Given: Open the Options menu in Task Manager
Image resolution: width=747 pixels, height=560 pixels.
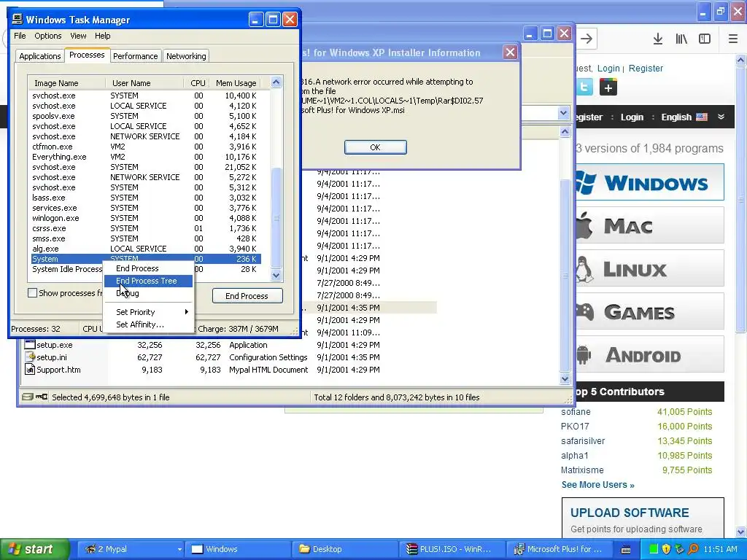Looking at the screenshot, I should (47, 36).
